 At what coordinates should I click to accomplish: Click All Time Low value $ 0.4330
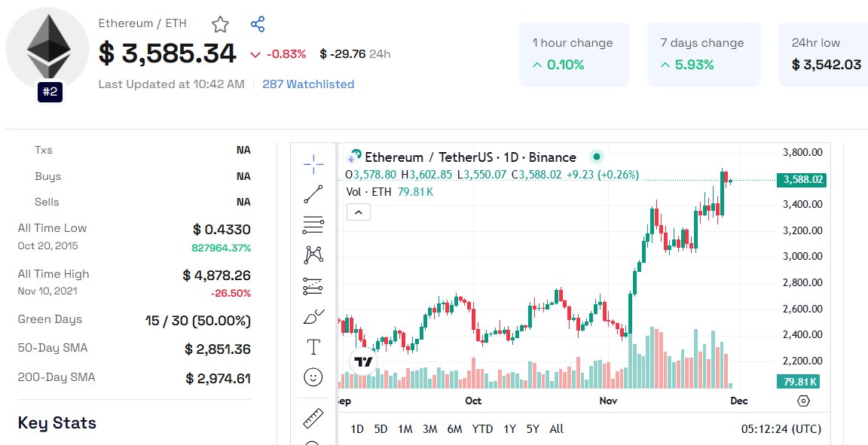(222, 229)
